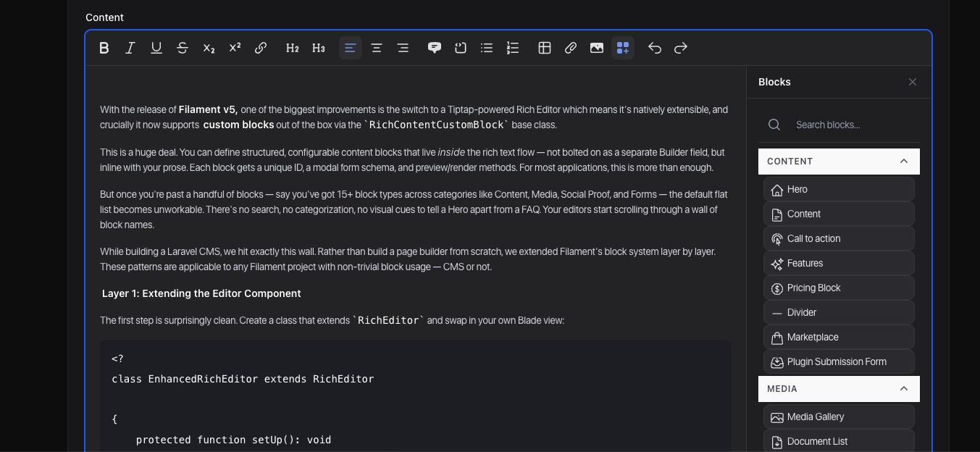Collapse the CONTENT blocks section
980x452 pixels.
tap(904, 161)
